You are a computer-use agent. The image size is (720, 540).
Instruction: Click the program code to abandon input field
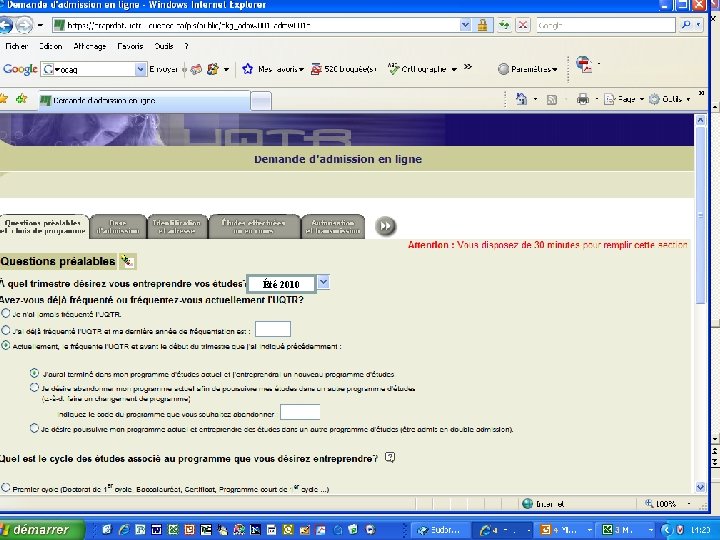click(x=300, y=412)
